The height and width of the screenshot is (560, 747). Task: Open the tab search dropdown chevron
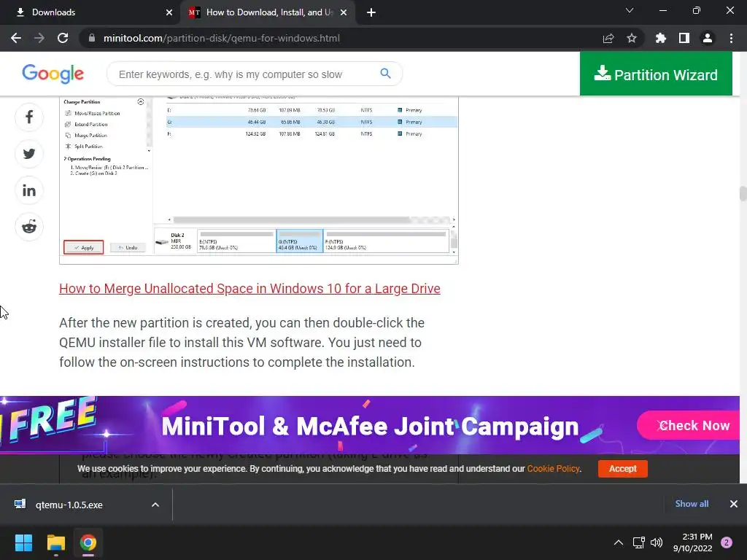pos(630,10)
